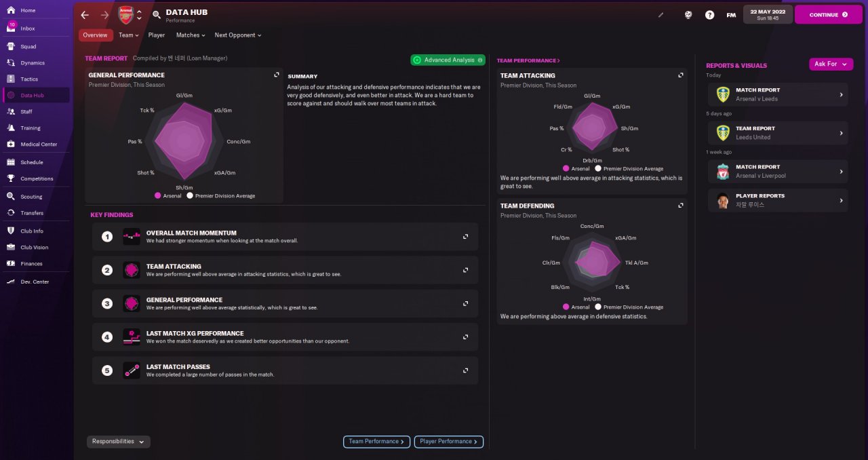Open the Next Opponent dropdown menu
Image resolution: width=868 pixels, height=460 pixels.
point(238,35)
